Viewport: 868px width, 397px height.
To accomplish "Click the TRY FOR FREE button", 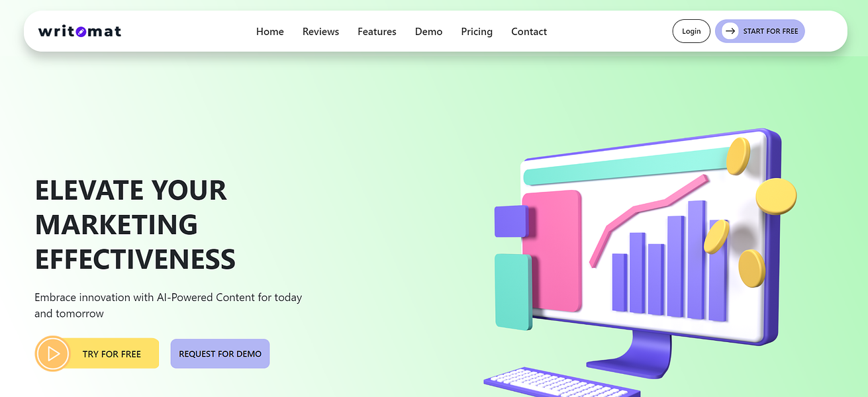I will tap(97, 354).
